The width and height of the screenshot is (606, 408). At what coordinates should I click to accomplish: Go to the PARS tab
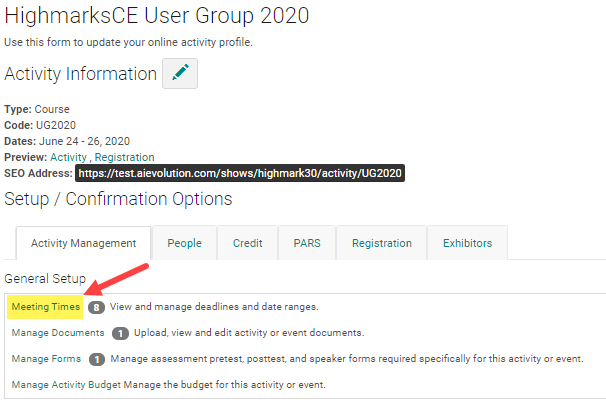click(307, 243)
